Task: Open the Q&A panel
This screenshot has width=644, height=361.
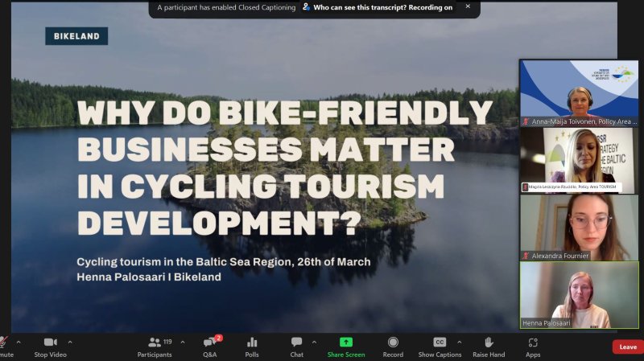Action: 209,346
